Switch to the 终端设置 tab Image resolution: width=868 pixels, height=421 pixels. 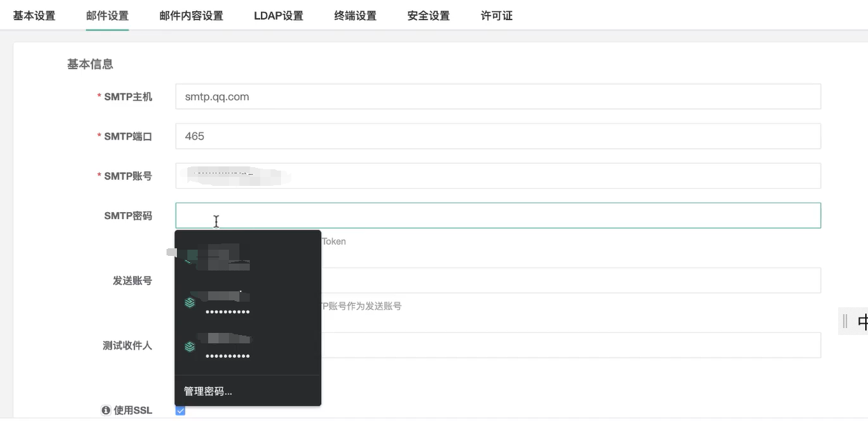[x=355, y=15]
